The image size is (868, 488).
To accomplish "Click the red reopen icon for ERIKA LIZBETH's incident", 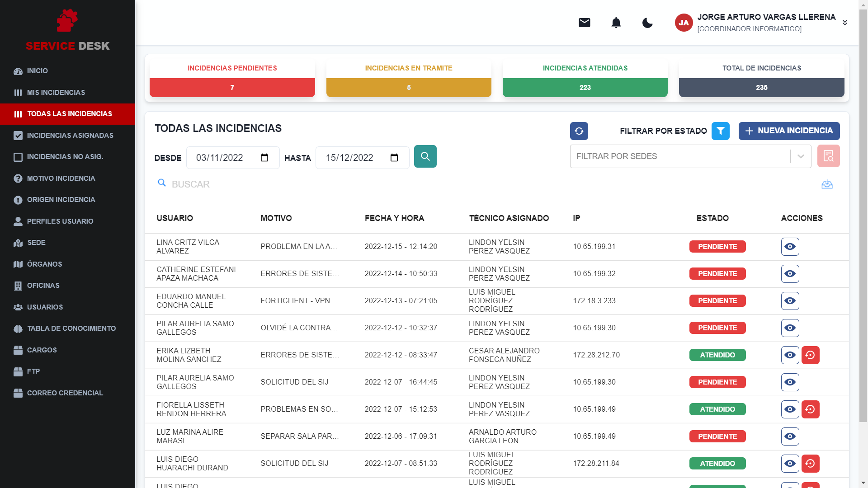I will tap(810, 355).
